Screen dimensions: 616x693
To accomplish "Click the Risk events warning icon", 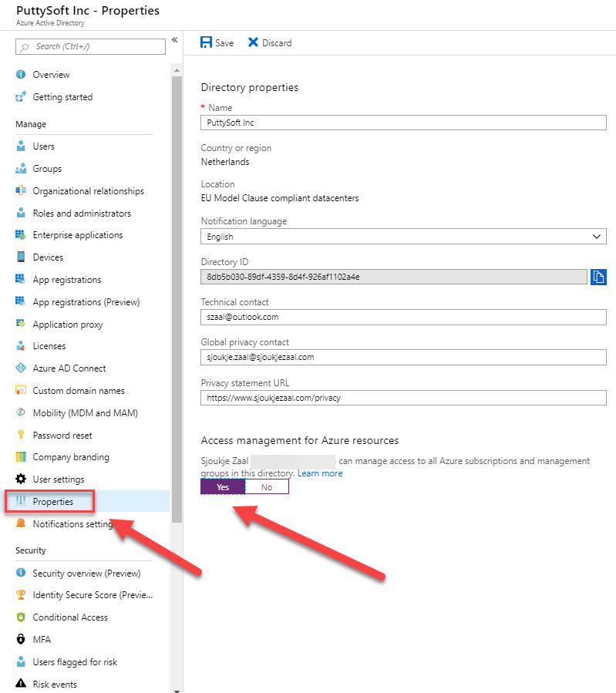I will click(x=21, y=683).
